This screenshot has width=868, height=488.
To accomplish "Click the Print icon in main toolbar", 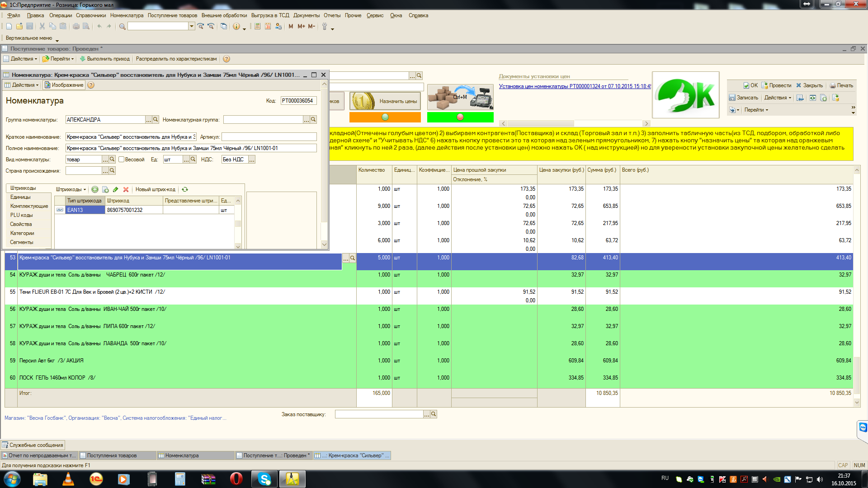I will pyautogui.click(x=76, y=27).
